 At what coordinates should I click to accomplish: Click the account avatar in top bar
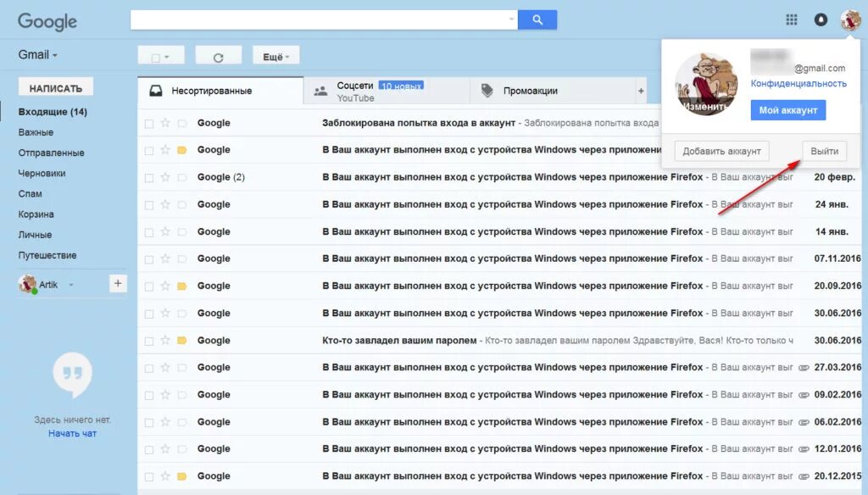[x=850, y=20]
